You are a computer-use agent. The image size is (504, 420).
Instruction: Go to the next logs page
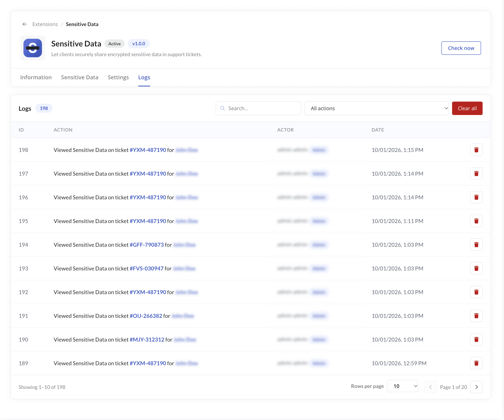[476, 387]
